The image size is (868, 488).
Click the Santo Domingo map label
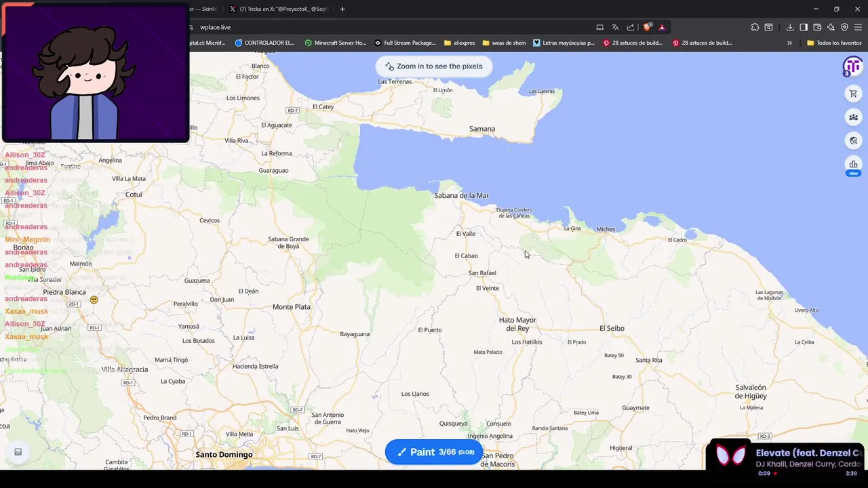pyautogui.click(x=224, y=455)
